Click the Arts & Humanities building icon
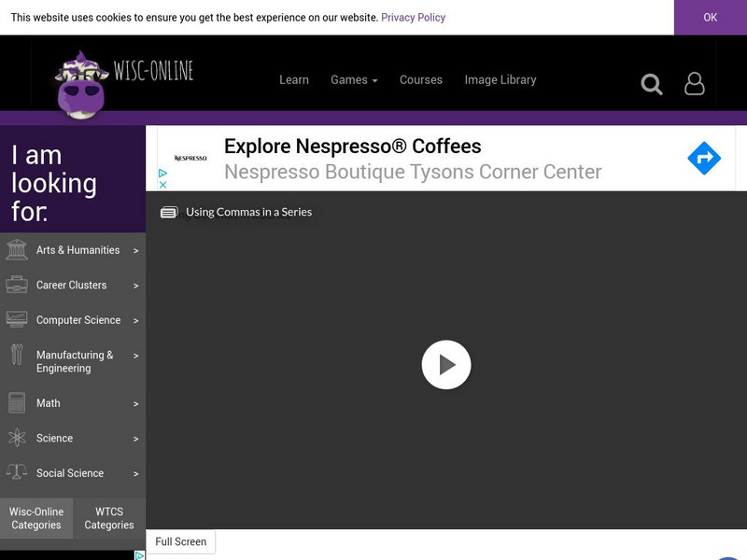The width and height of the screenshot is (747, 560). [x=17, y=249]
